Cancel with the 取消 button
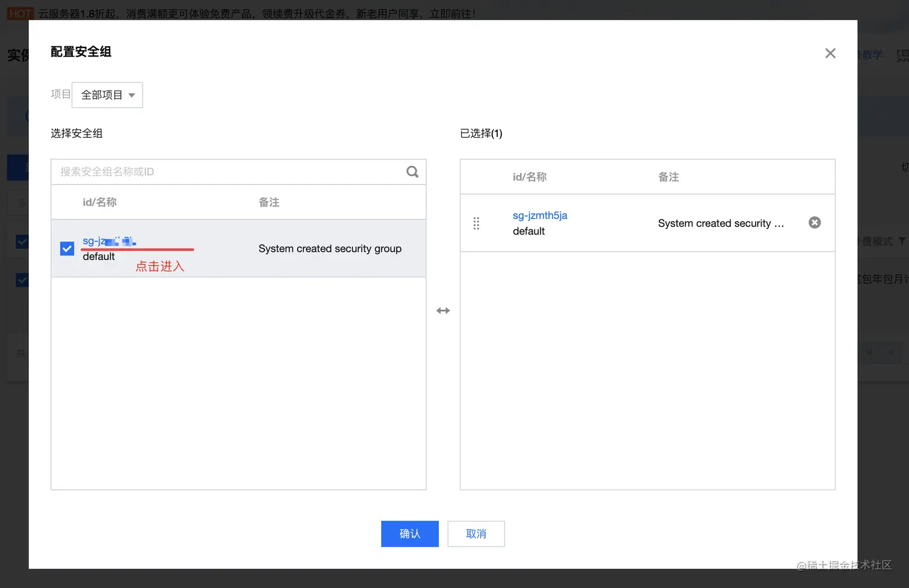 476,534
